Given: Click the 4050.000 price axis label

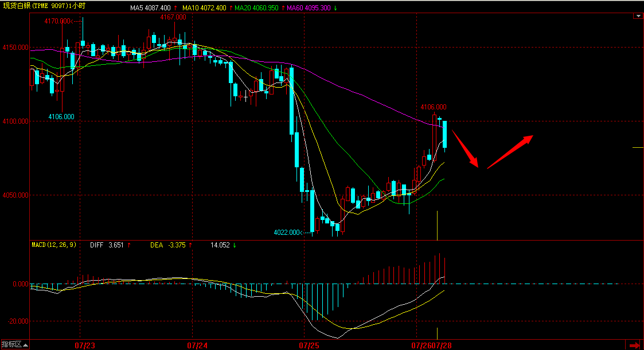Looking at the screenshot, I should coord(15,195).
